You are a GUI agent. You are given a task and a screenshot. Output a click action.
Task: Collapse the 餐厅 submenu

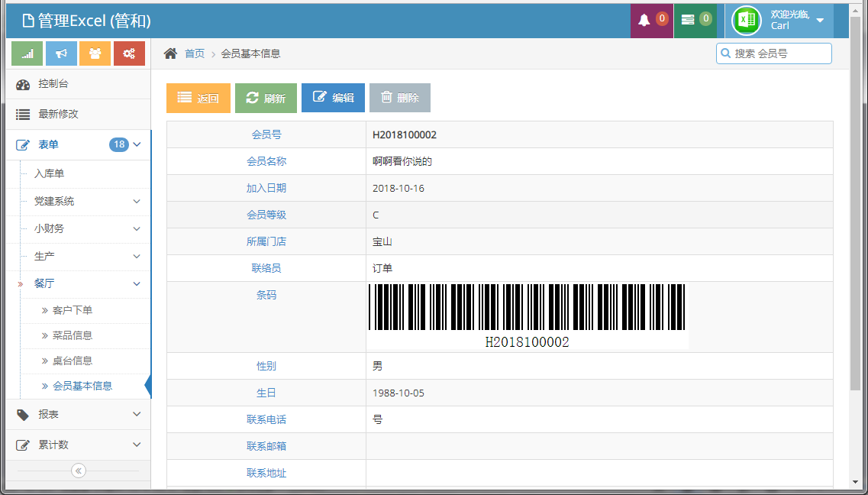[x=137, y=283]
